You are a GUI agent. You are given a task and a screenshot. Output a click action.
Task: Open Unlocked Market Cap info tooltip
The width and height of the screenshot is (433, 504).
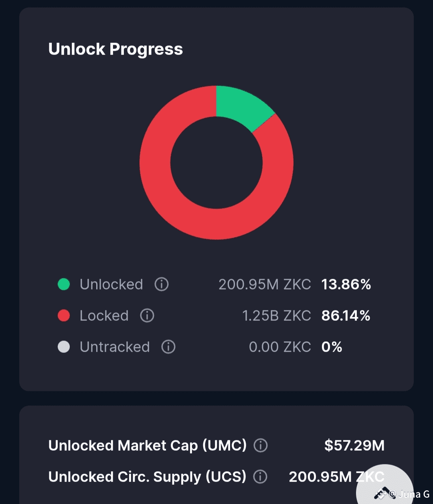(261, 445)
